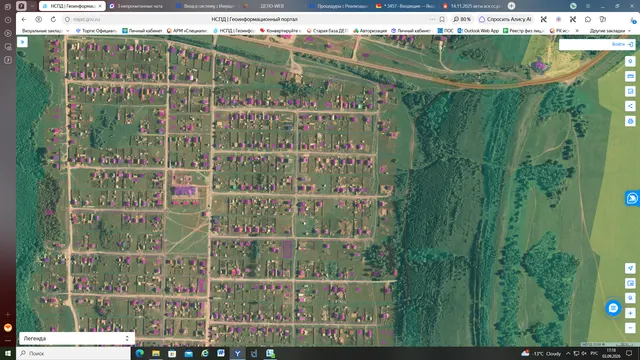This screenshot has height=360, width=640.
Task: Open the helmet assistant widget on right edge
Action: tap(632, 198)
